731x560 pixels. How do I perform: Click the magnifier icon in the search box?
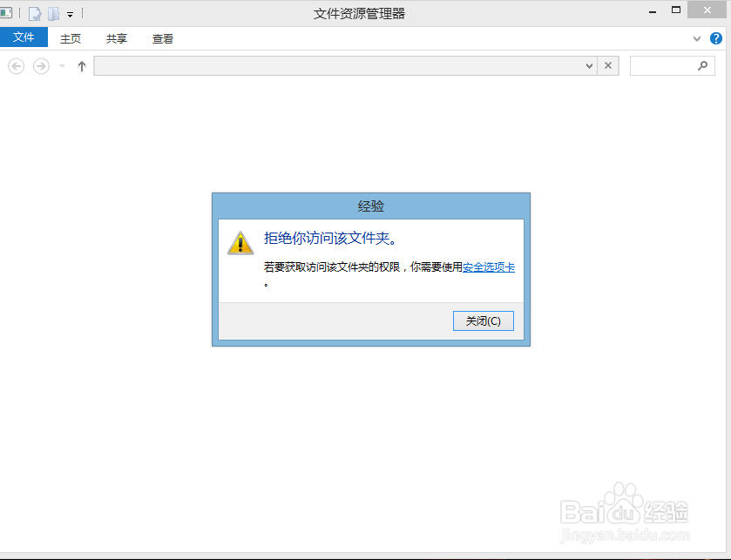tap(703, 65)
